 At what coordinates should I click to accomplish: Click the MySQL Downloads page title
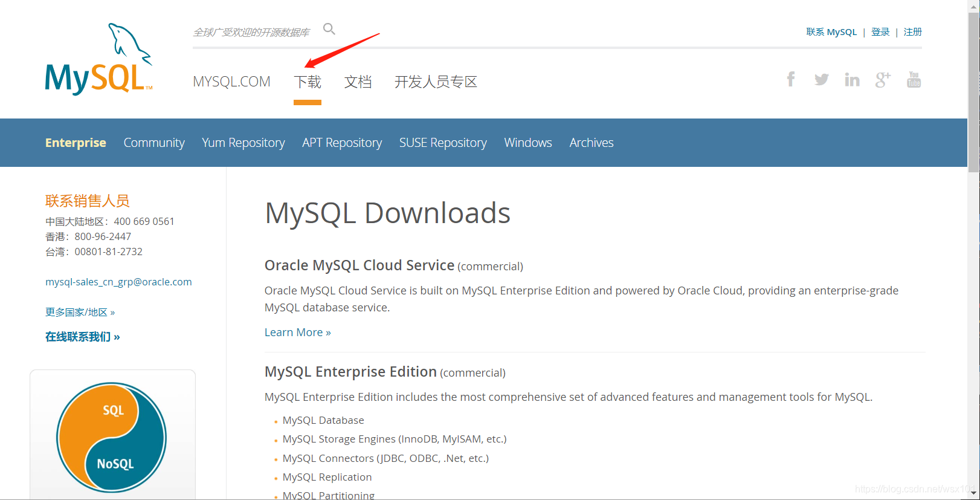coord(387,213)
